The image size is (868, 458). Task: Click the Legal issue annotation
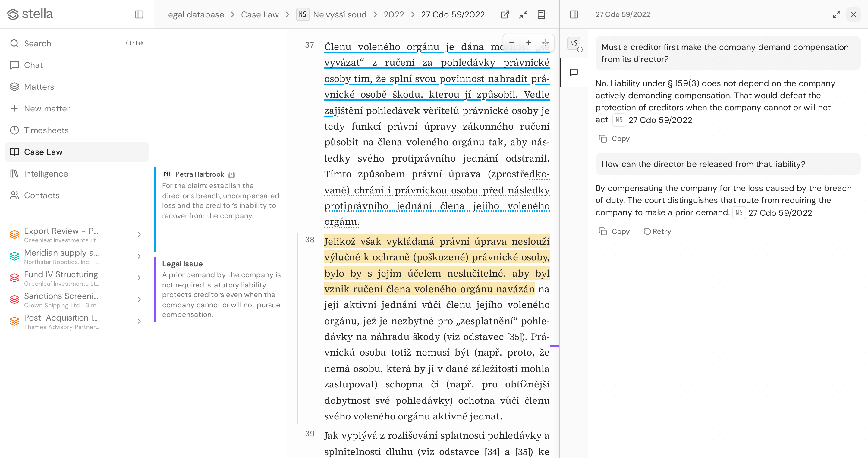pyautogui.click(x=221, y=289)
